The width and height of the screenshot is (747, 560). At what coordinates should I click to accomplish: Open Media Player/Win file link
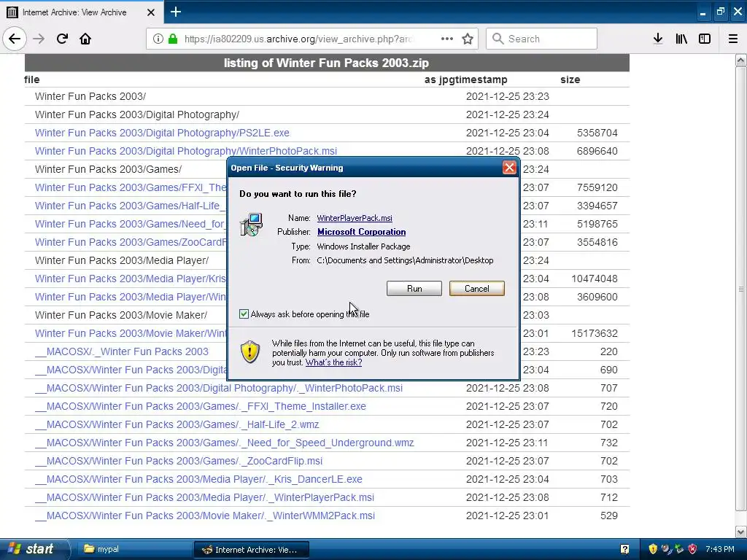click(131, 297)
